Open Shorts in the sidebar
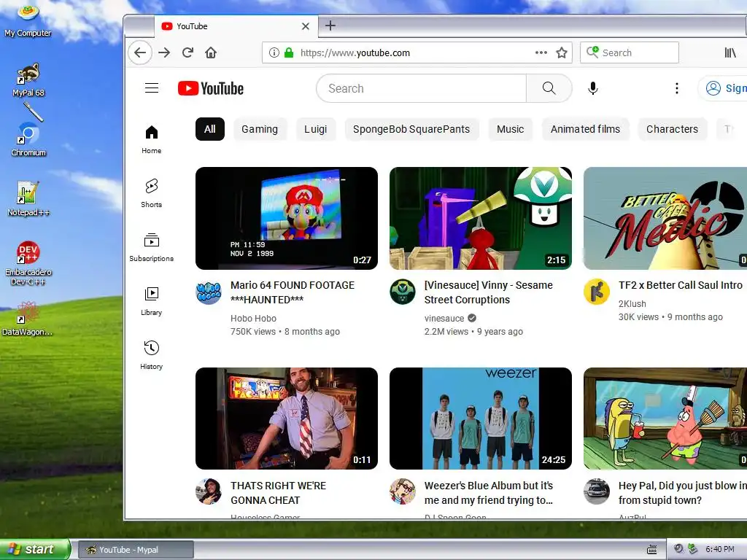The width and height of the screenshot is (747, 560). (152, 193)
